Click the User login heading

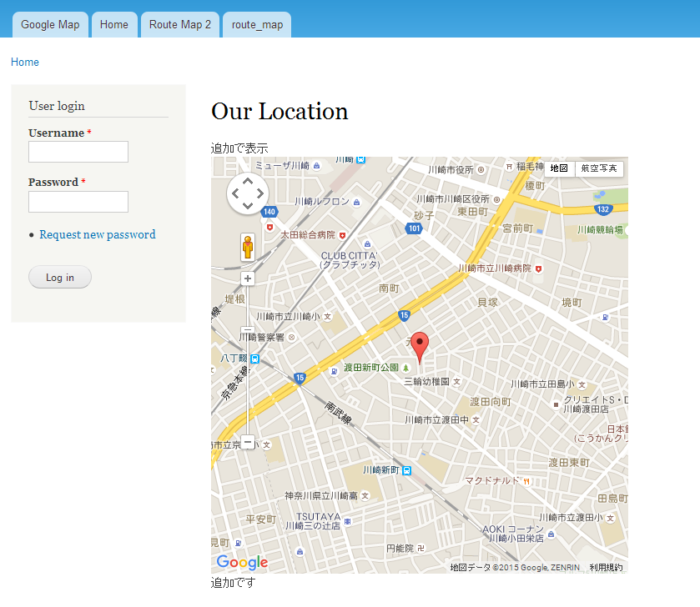[57, 106]
